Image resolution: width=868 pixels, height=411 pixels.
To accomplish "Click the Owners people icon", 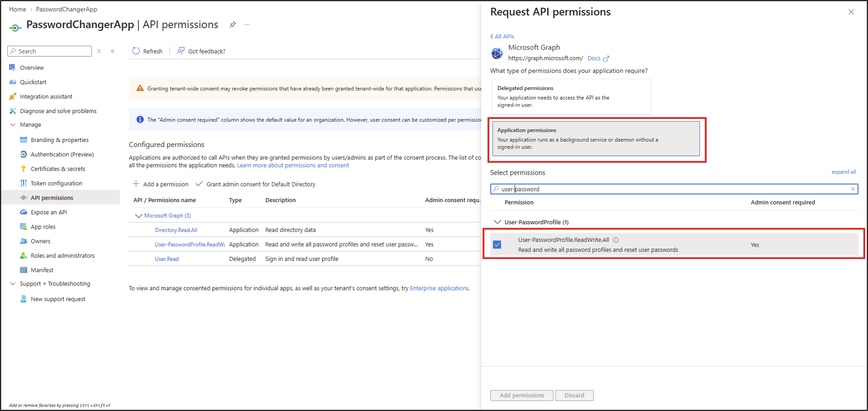I will point(23,241).
